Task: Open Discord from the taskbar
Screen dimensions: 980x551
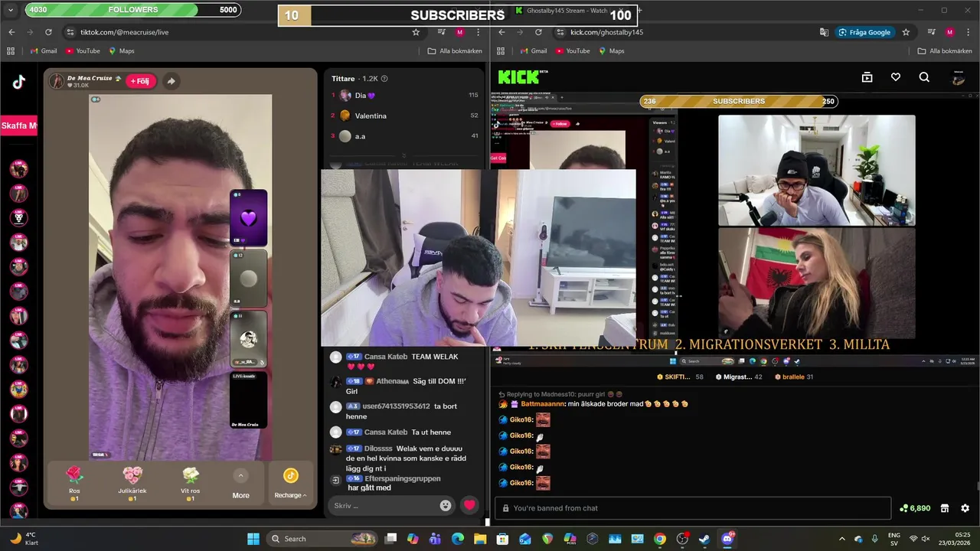Action: (x=727, y=539)
